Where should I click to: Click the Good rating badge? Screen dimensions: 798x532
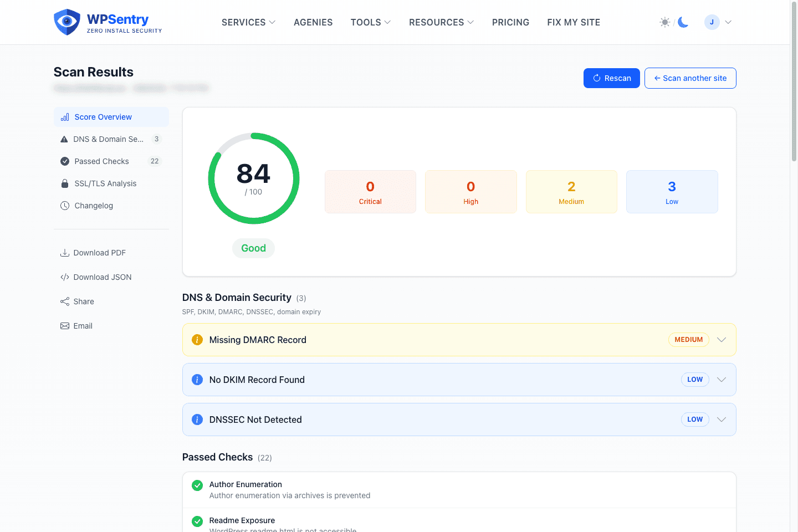tap(254, 248)
